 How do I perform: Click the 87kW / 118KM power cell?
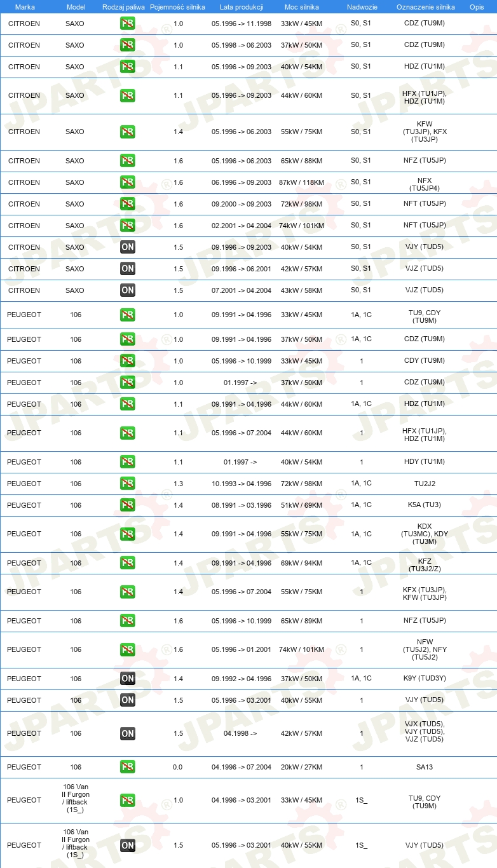pyautogui.click(x=301, y=182)
